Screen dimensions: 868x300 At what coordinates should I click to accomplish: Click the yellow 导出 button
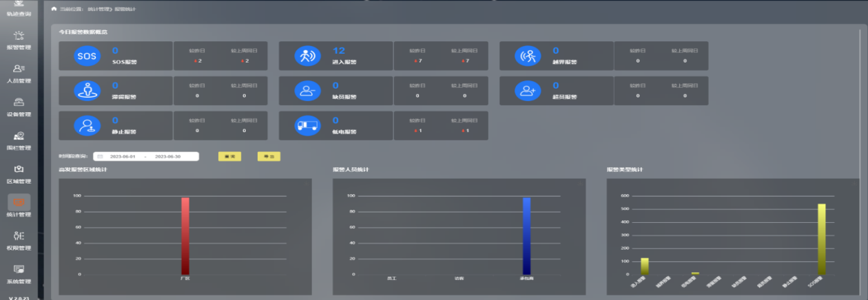[x=268, y=156]
